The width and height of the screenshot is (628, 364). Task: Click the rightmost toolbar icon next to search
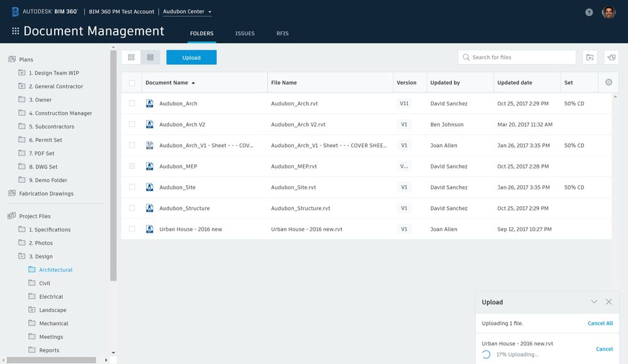[611, 57]
